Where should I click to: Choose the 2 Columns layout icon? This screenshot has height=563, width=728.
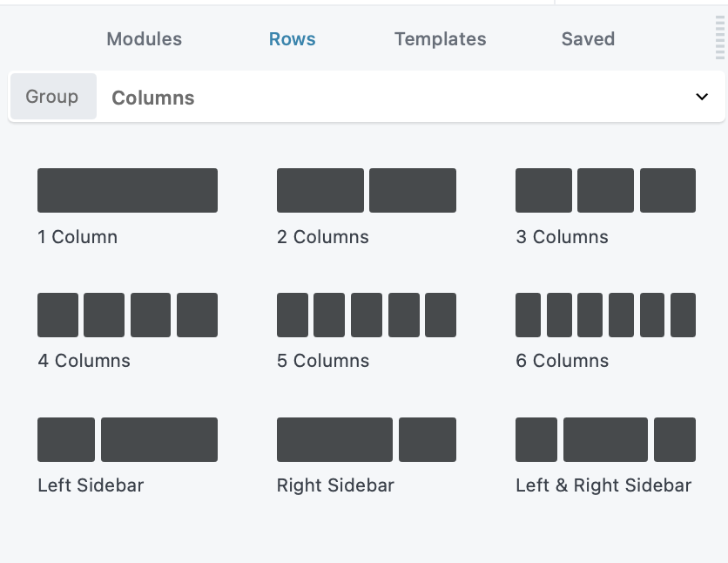[x=366, y=191]
